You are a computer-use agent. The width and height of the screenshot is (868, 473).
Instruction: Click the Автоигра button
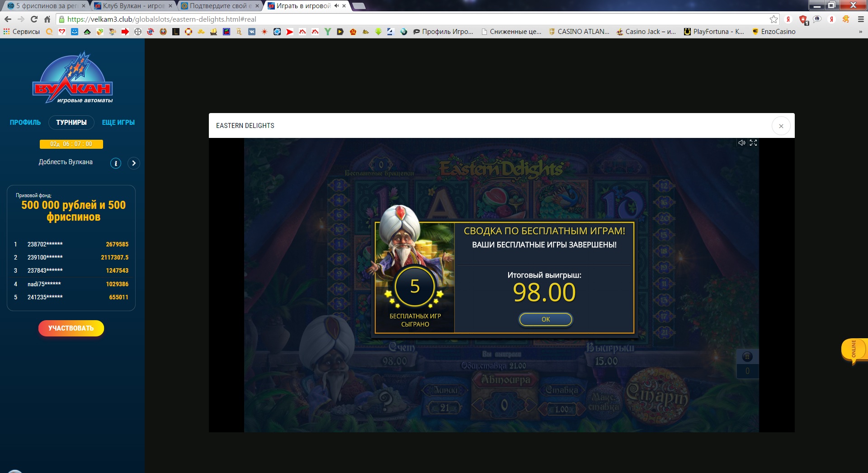pyautogui.click(x=505, y=380)
